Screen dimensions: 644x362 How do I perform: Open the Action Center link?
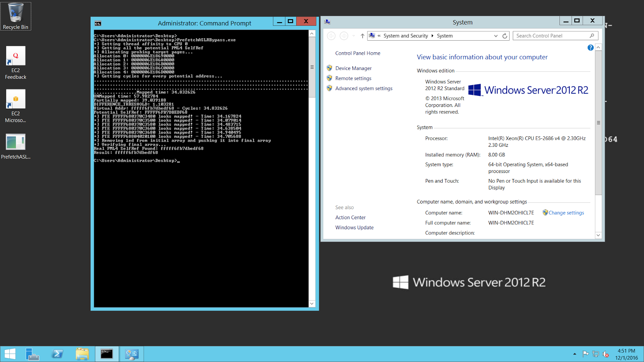pos(350,218)
